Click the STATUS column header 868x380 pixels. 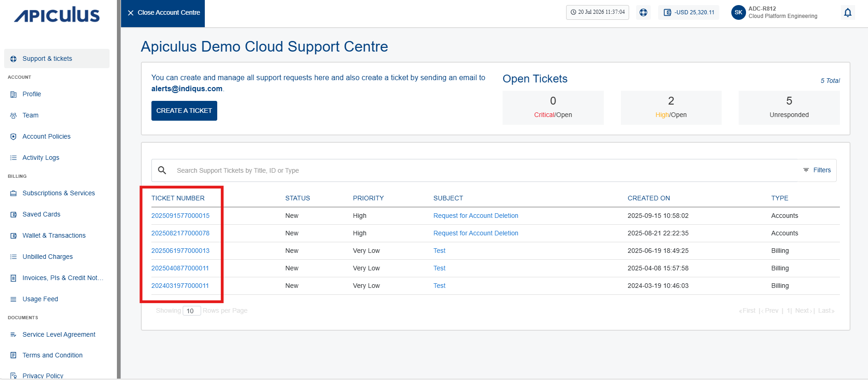click(x=298, y=199)
